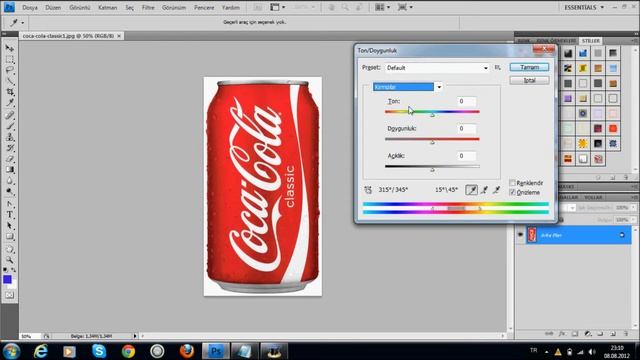
Task: Choose the subtract-from-sample eyedropper
Action: pos(496,190)
